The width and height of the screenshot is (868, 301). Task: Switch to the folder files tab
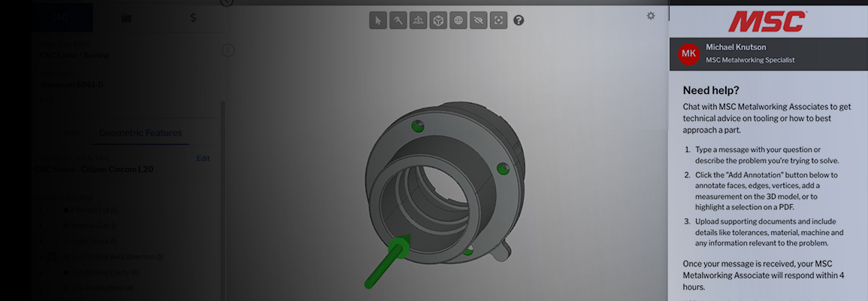(126, 18)
